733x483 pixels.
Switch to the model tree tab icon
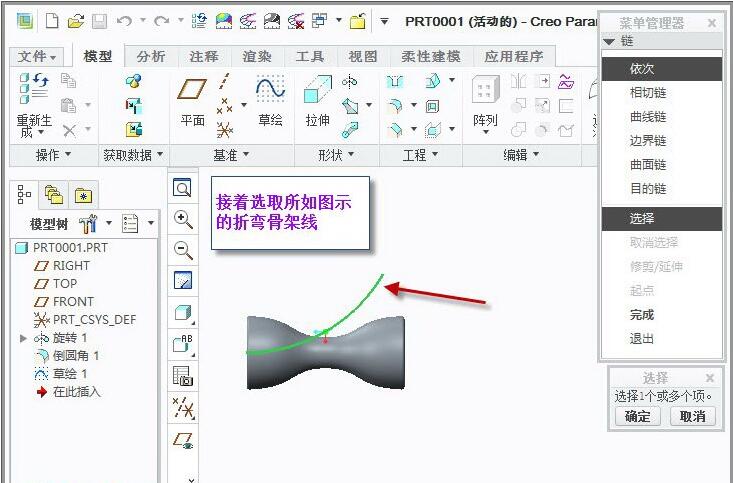(24, 194)
